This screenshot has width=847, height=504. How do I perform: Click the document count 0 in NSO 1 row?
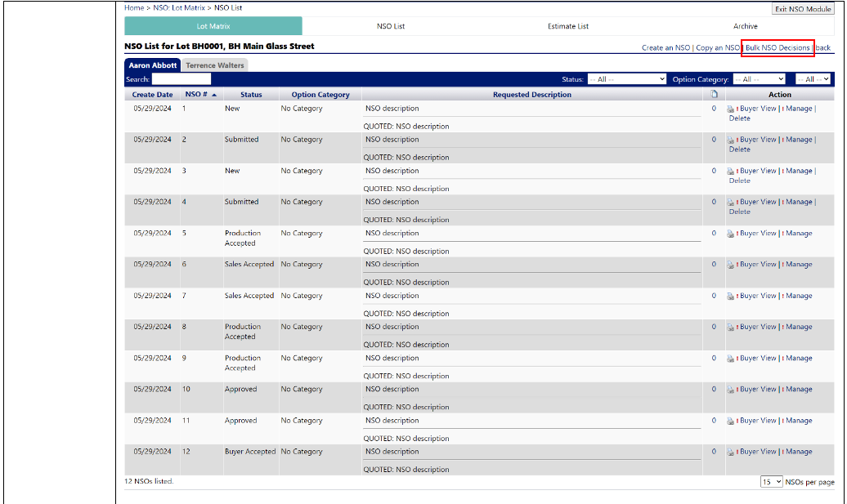[714, 109]
